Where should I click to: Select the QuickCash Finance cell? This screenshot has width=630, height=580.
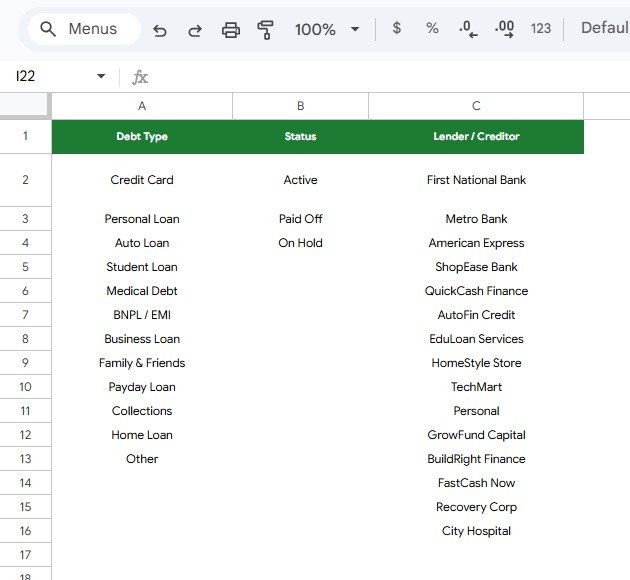click(476, 291)
